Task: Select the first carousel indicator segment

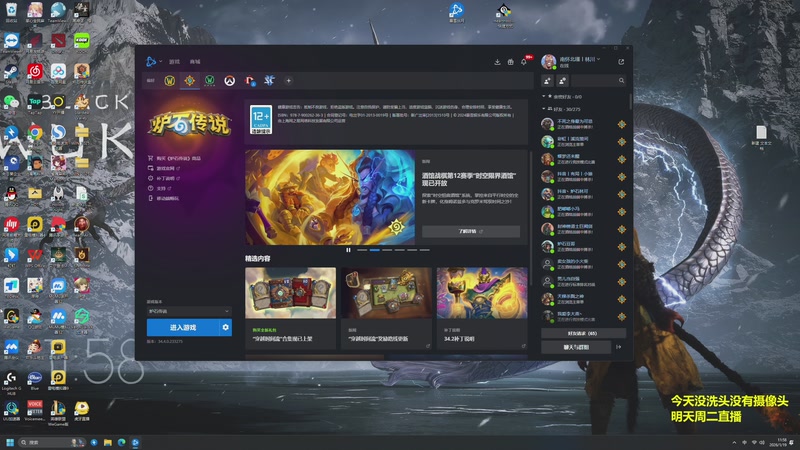Action: [x=362, y=250]
